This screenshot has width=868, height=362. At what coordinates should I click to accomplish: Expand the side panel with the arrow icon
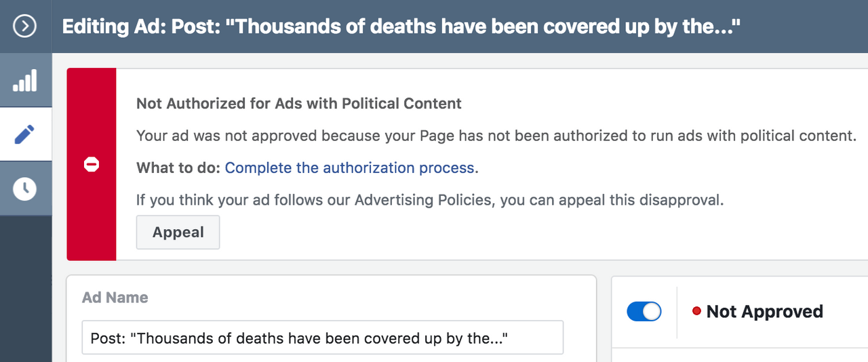(25, 27)
